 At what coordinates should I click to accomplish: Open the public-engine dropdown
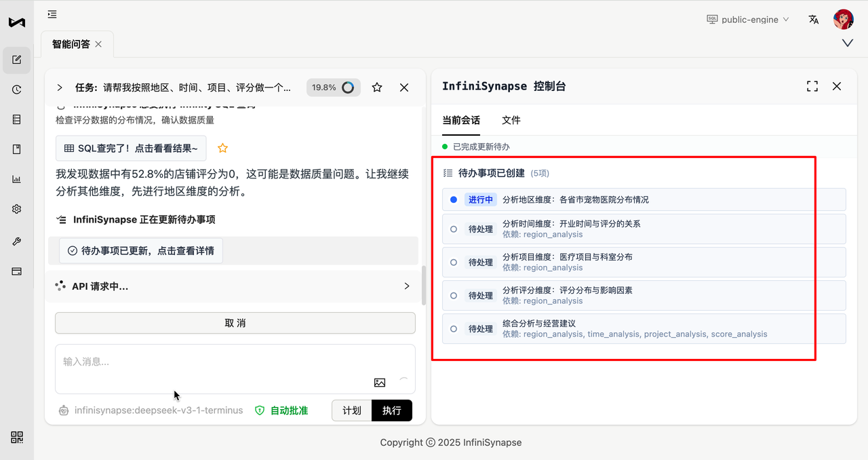coord(748,20)
